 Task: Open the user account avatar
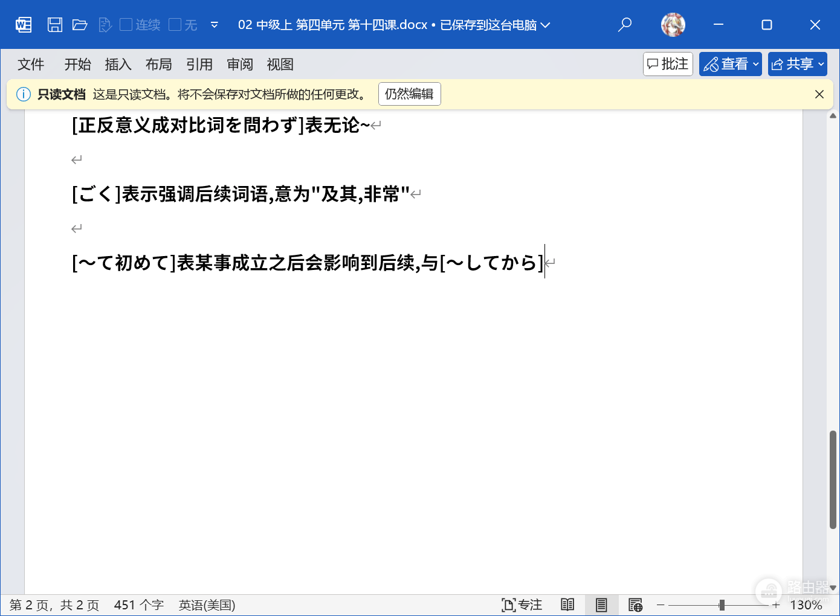[x=673, y=25]
